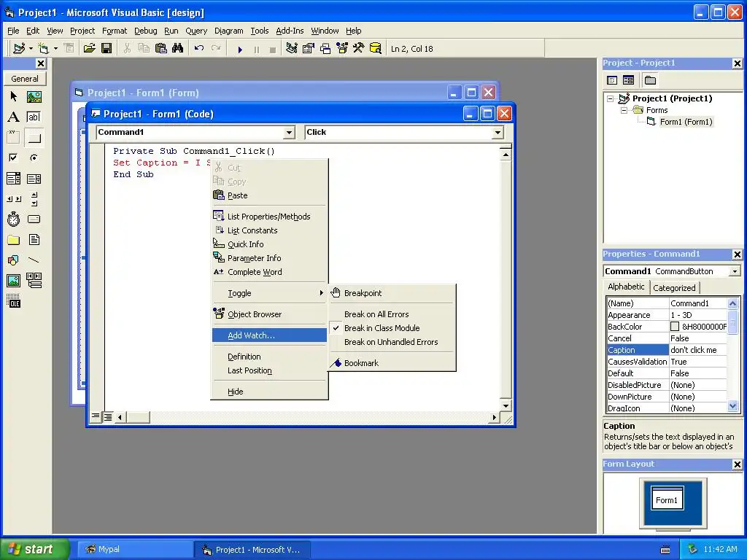Screen dimensions: 747x560
Task: Select the Line control in the toolbox
Action: click(34, 260)
